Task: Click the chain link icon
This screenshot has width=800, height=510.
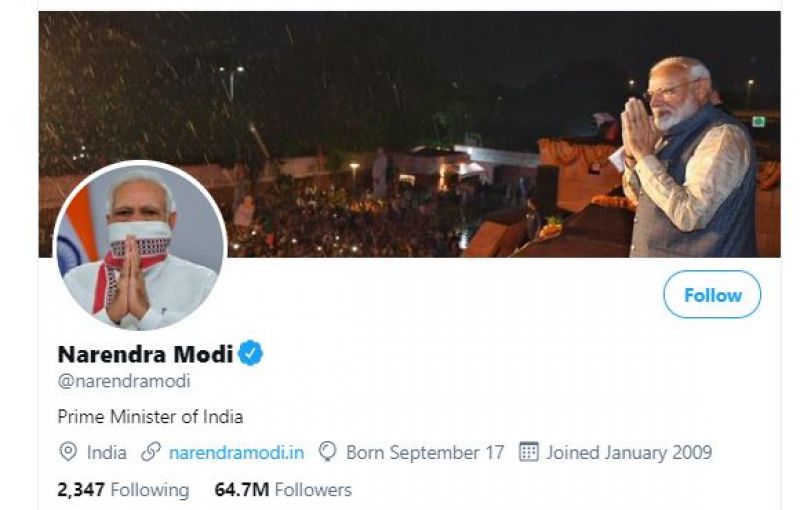Action: tap(151, 452)
